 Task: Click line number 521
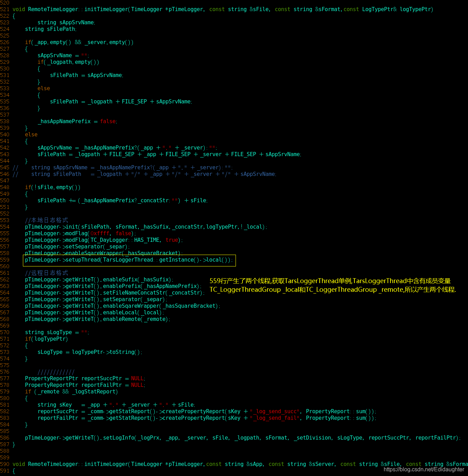pyautogui.click(x=5, y=9)
